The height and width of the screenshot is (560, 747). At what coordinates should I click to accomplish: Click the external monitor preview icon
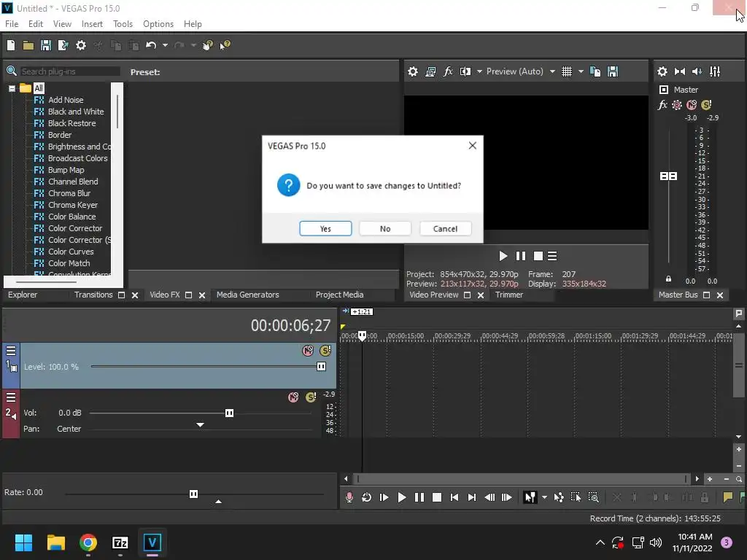430,71
